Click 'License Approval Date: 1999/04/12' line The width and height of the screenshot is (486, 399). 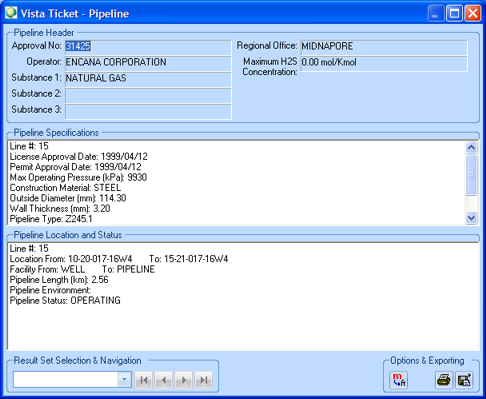pos(79,157)
